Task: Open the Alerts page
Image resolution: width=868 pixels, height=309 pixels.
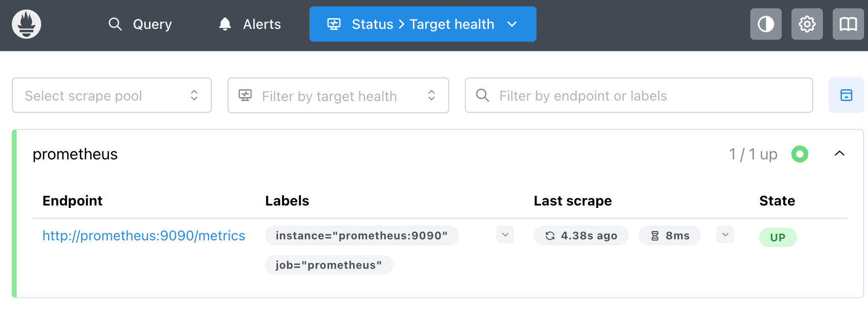Action: click(x=250, y=24)
